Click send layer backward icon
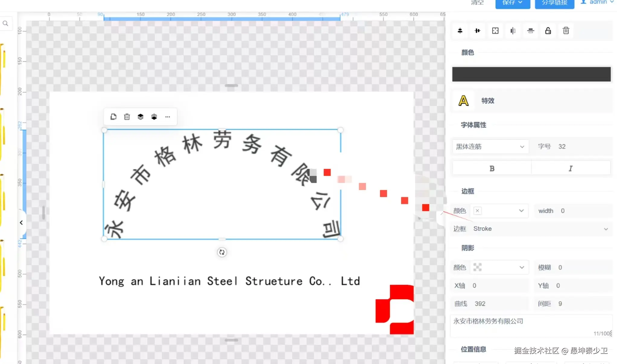 (154, 117)
